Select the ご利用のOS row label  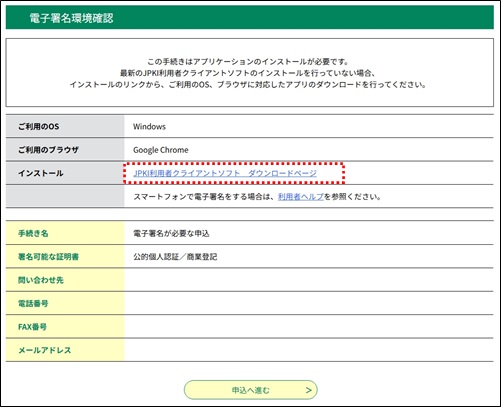(39, 127)
